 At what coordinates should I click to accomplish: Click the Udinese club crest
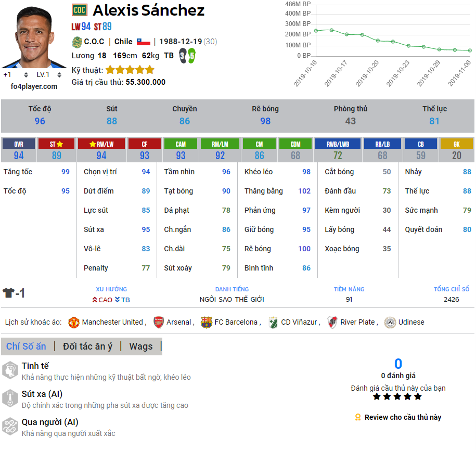click(x=390, y=322)
